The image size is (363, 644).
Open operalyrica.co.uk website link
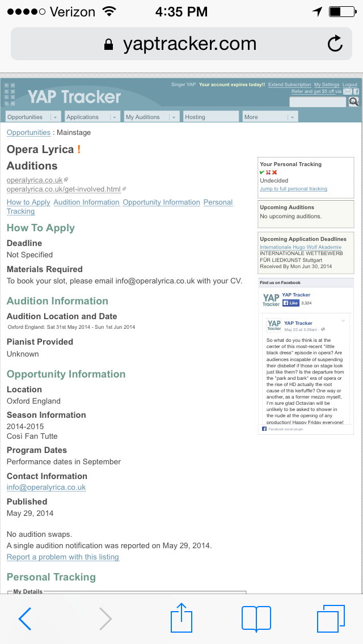click(35, 180)
